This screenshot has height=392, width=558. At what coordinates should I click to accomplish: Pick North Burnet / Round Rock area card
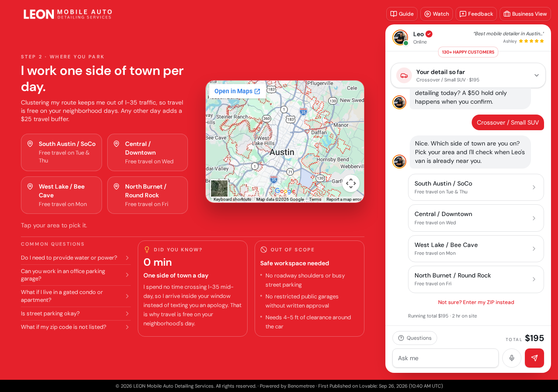147,195
